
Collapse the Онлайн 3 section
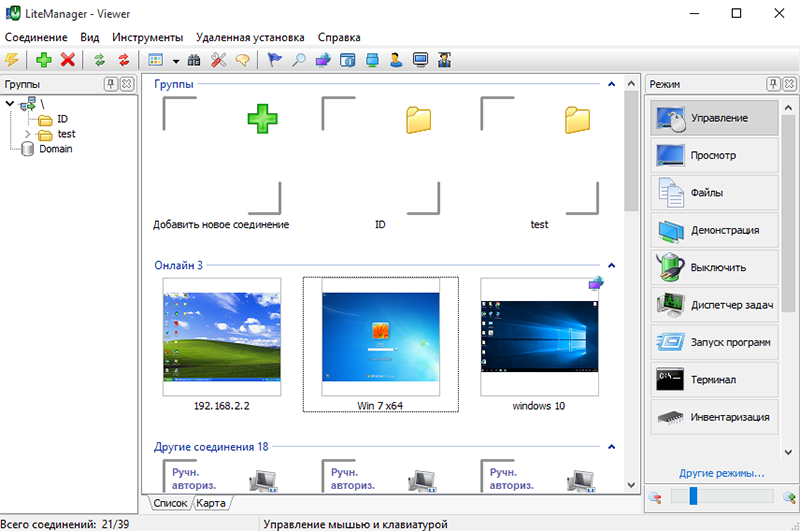coord(612,266)
